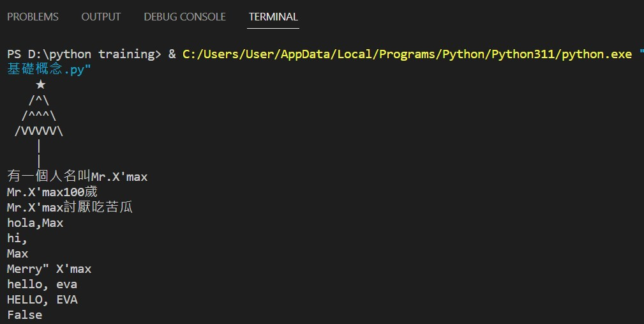The image size is (644, 324).
Task: Click the standalone Max output line
Action: (18, 253)
